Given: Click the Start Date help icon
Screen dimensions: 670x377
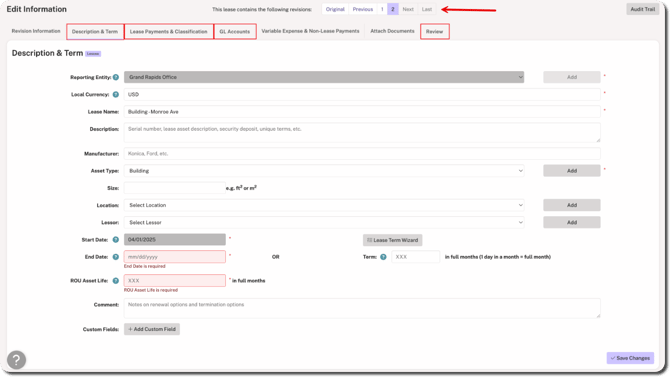Looking at the screenshot, I should pyautogui.click(x=116, y=240).
